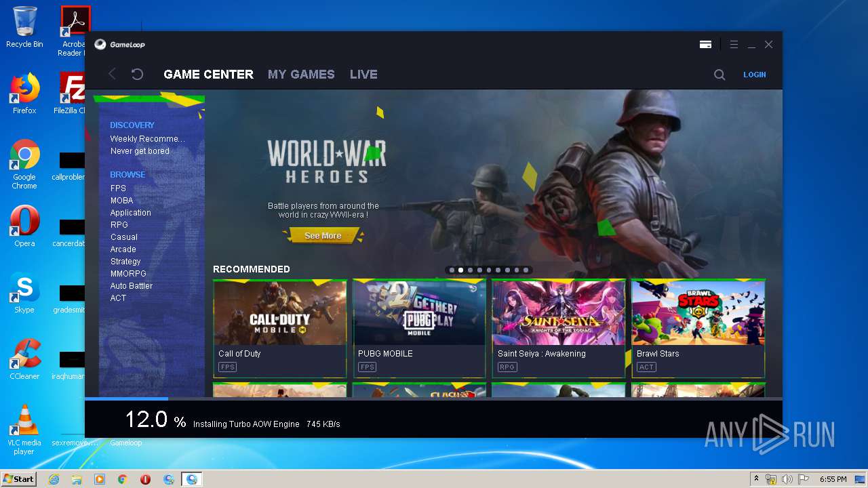Open media player taskbar icon
868x488 pixels.
100,479
